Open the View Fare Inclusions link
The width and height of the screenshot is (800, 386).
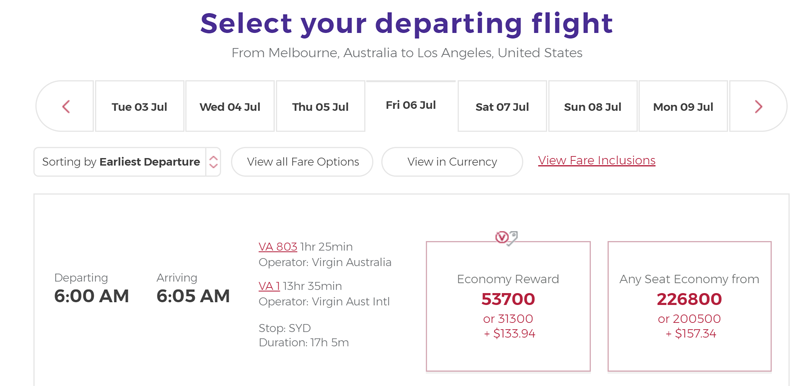pyautogui.click(x=596, y=160)
